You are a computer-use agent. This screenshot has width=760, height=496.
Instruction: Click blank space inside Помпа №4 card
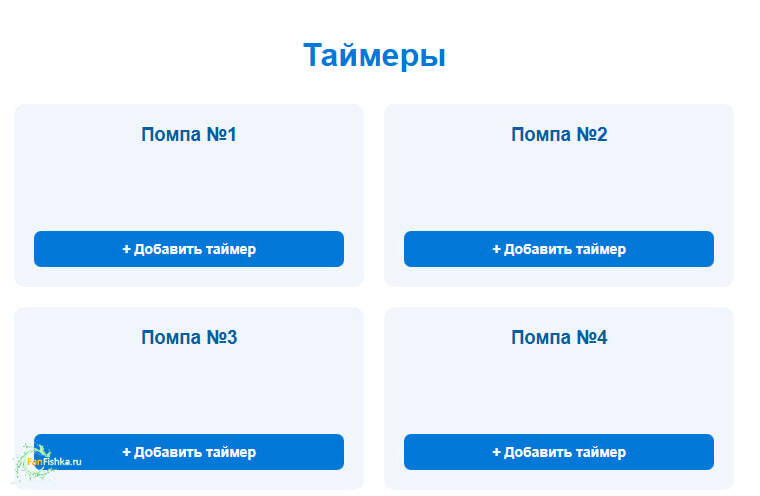point(559,391)
